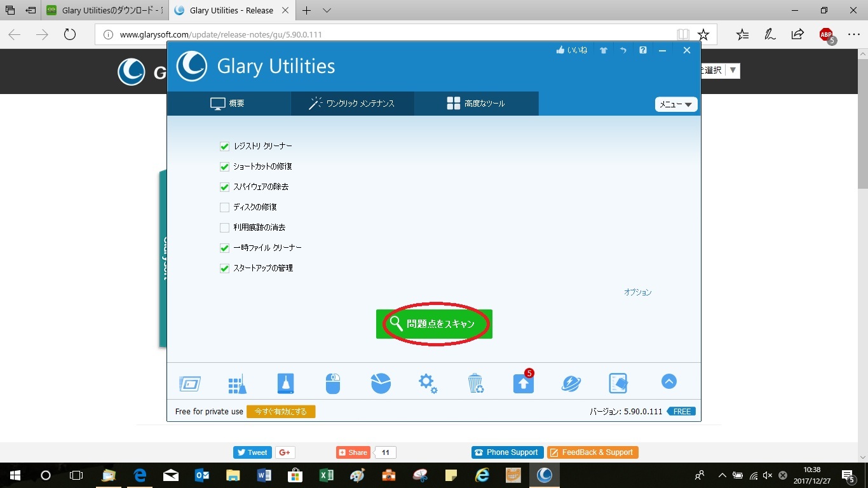The image size is (868, 488).
Task: Click the 今すぐ有効にする activate button
Action: coord(281,412)
